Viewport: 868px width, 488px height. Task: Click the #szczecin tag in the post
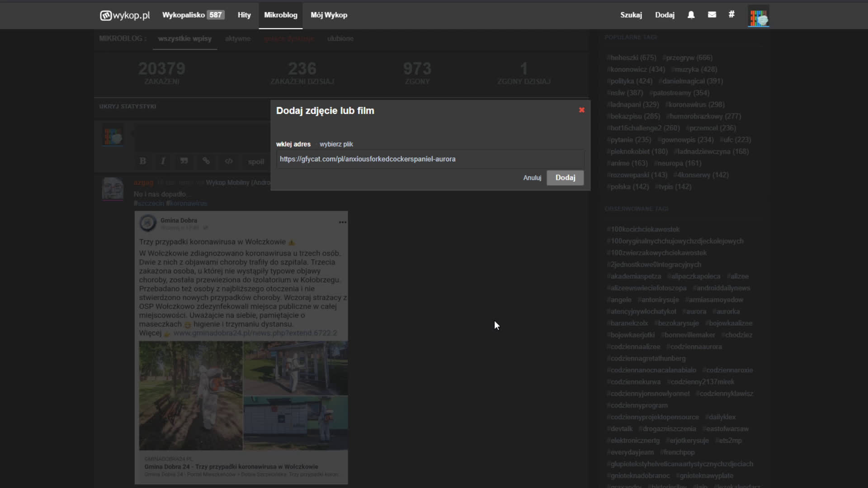149,203
